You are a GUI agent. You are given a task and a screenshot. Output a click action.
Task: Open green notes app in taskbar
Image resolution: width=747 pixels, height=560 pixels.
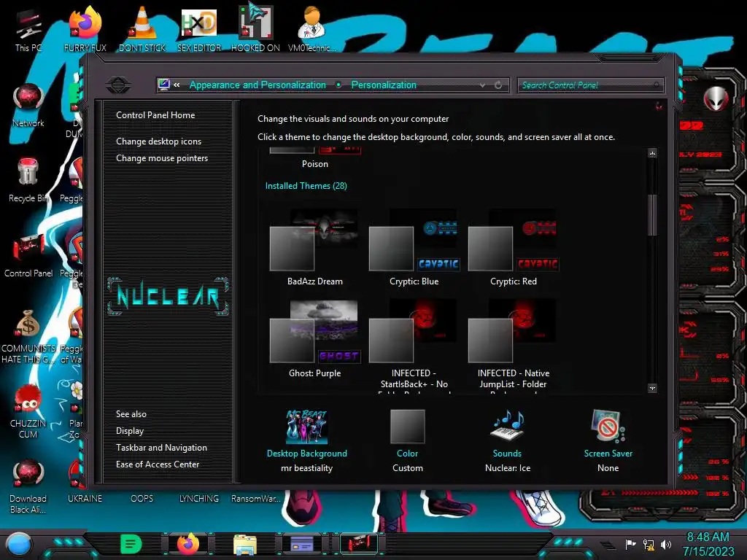pos(131,544)
